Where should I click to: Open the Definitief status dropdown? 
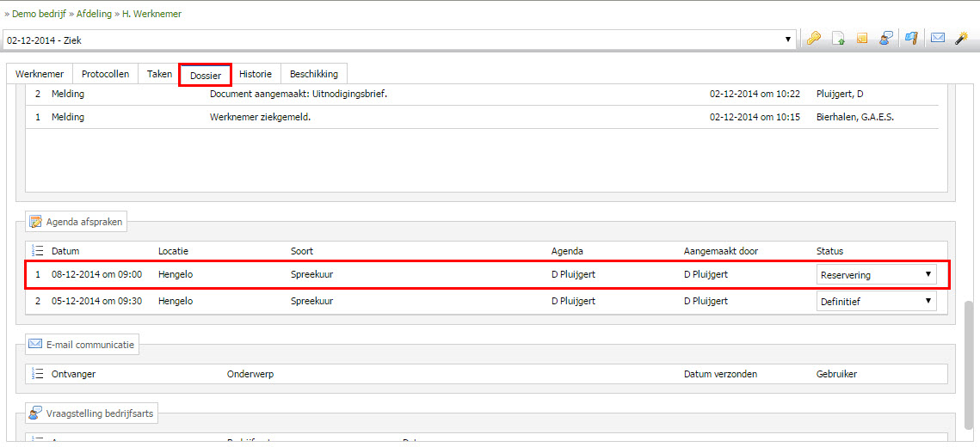coord(876,302)
